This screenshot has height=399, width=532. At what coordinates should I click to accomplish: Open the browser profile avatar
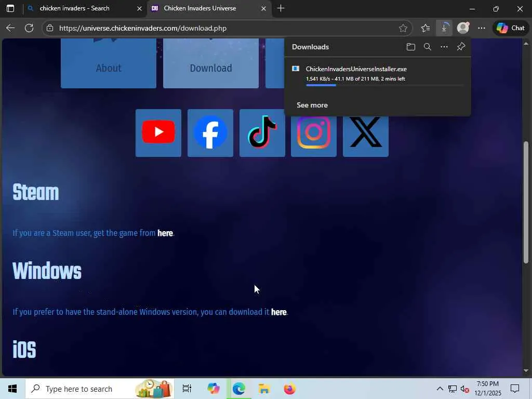point(463,28)
